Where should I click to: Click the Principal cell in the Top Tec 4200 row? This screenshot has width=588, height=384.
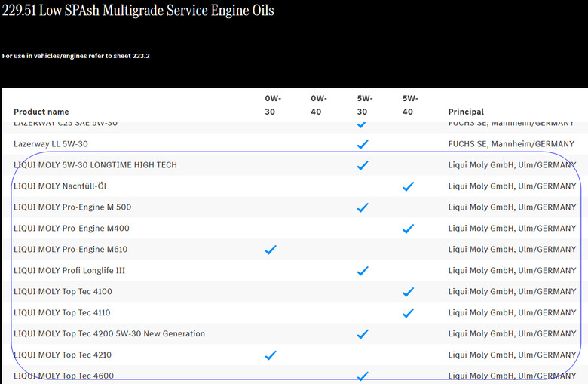coord(513,333)
